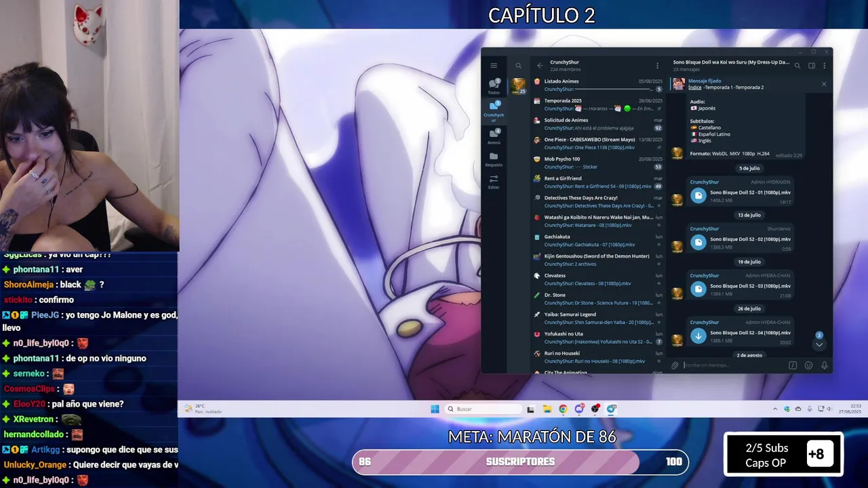868x488 pixels.
Task: Open file icon for Sono Bisque Doll S2 - 03
Action: [x=698, y=289]
